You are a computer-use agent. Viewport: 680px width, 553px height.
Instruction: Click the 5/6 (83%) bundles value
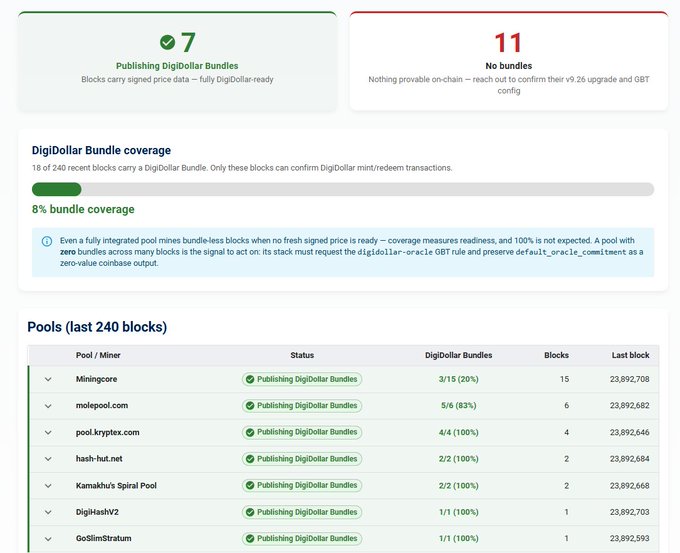458,406
